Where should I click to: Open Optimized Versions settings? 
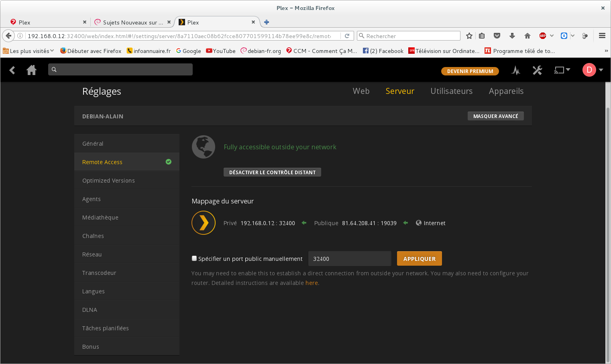click(127, 180)
